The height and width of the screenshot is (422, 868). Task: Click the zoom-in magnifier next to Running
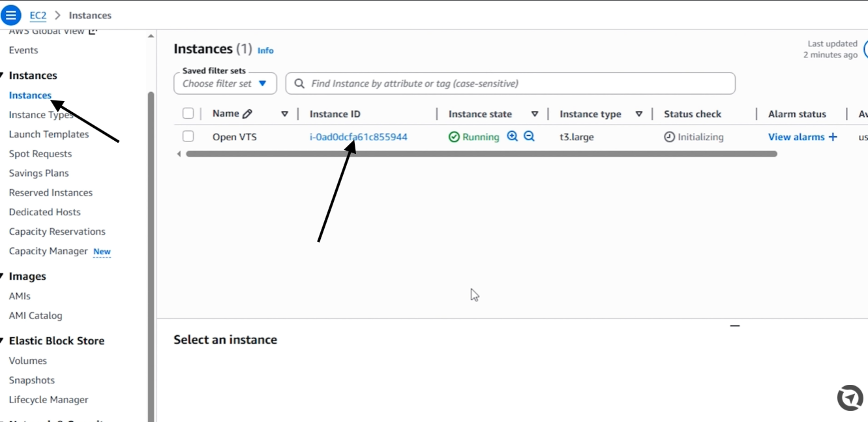[x=513, y=136]
